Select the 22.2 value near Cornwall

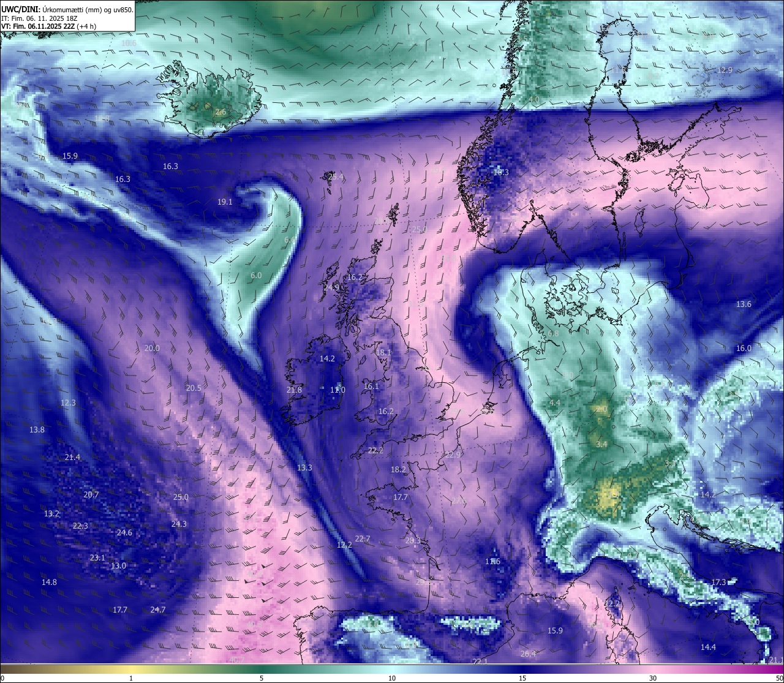[375, 450]
